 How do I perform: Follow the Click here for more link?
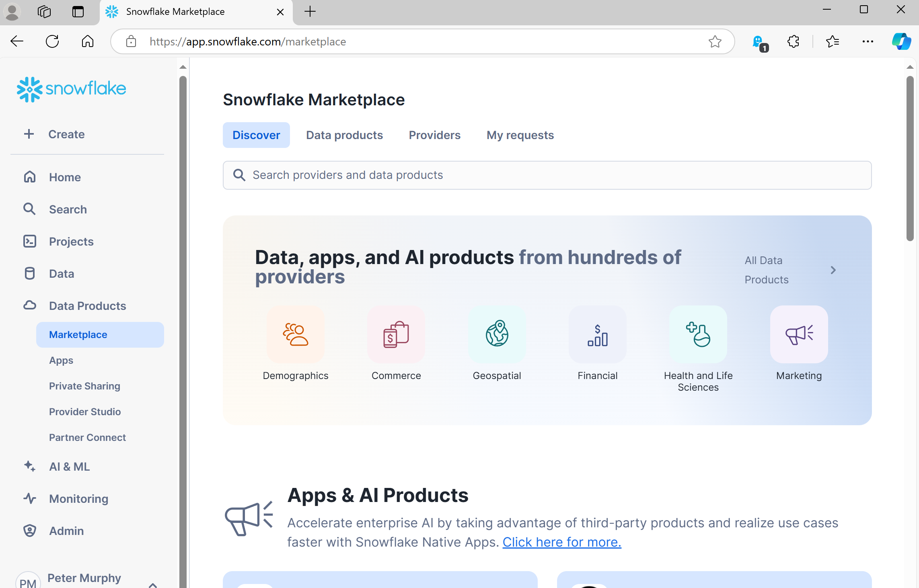click(561, 542)
